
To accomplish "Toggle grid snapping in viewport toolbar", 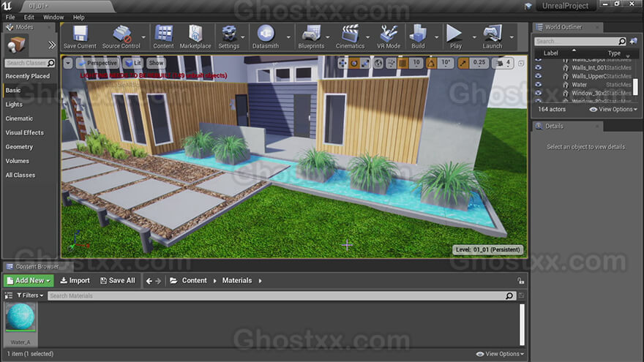I will [x=402, y=63].
